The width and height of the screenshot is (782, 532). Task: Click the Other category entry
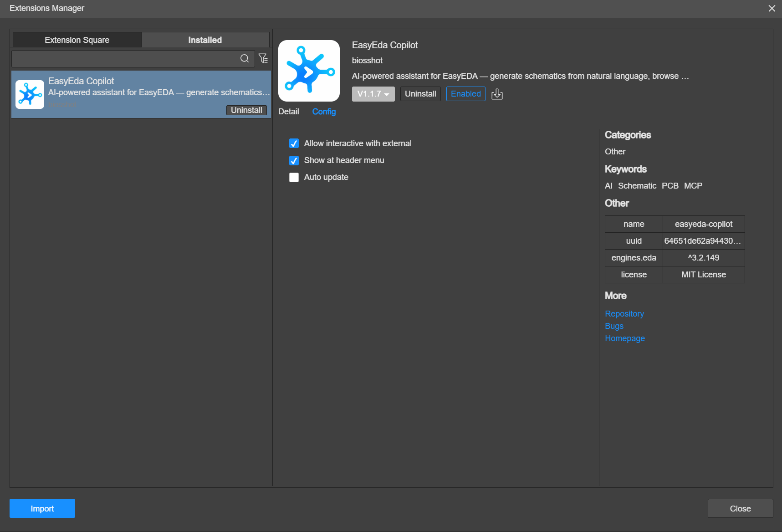(615, 152)
